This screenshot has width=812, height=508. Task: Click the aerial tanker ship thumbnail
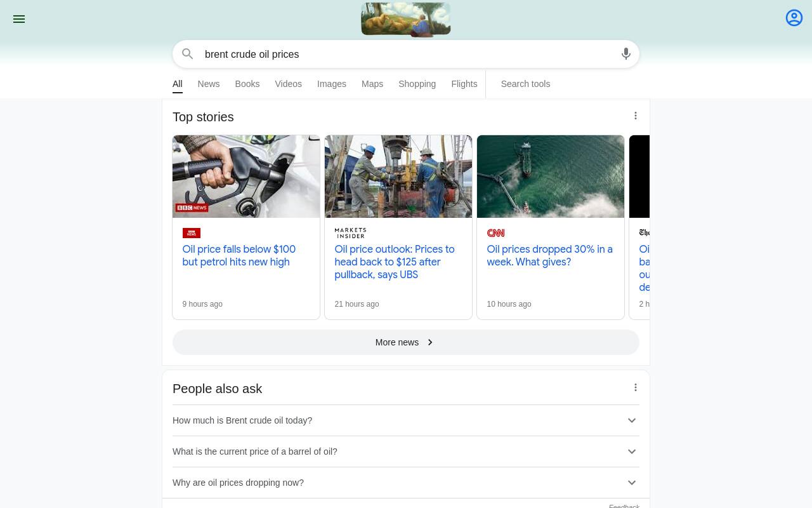(551, 177)
